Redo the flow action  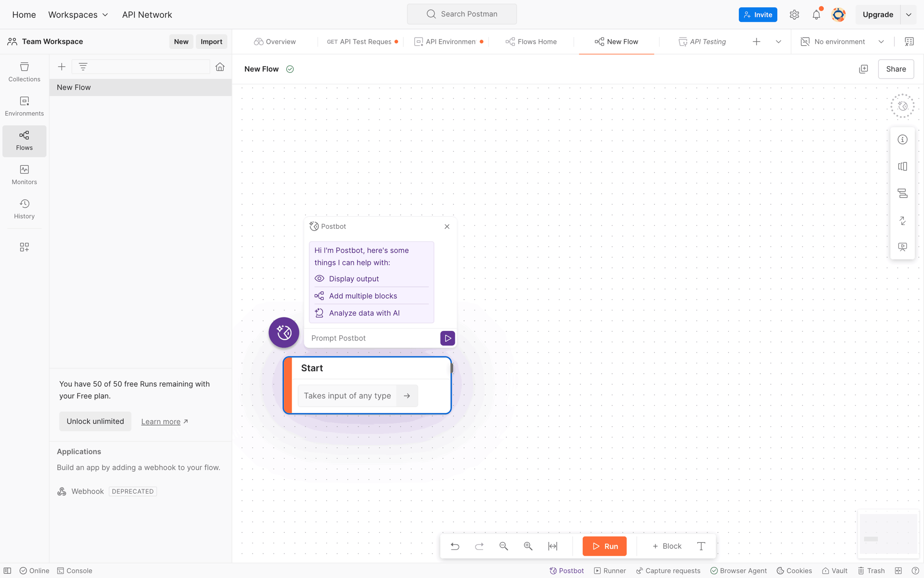click(x=479, y=546)
